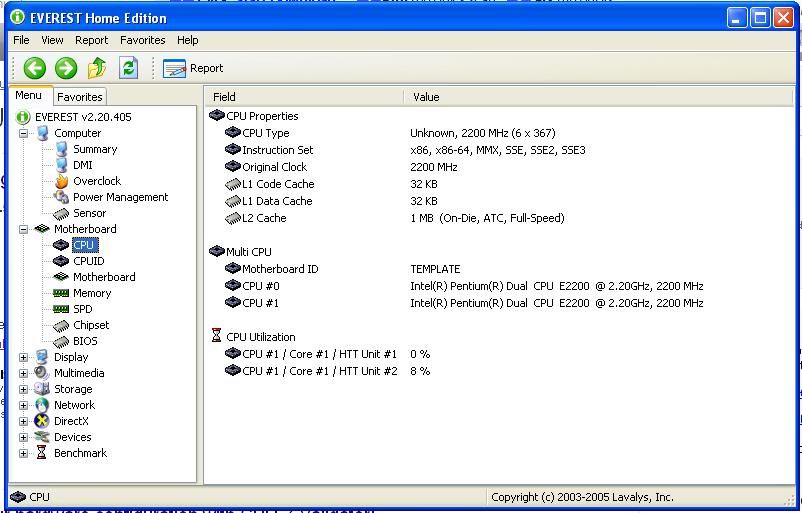Viewport: 802px width, 513px height.
Task: Click the Value column header
Action: 598,97
